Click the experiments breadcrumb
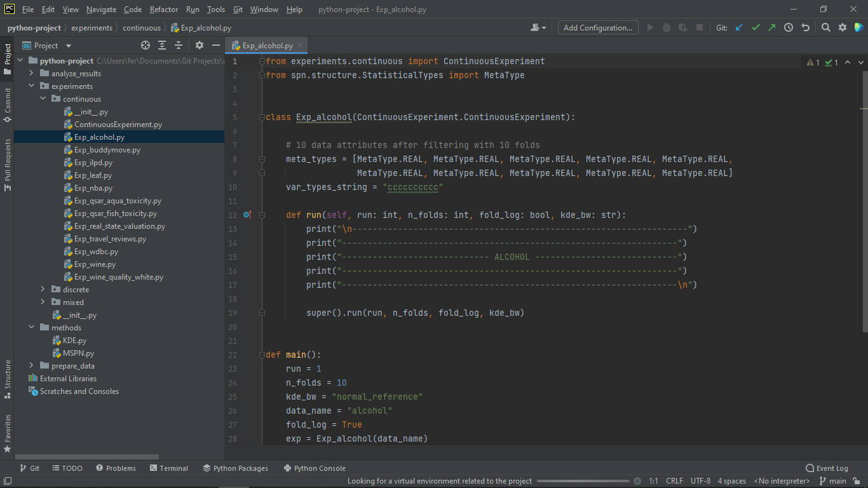 click(92, 28)
